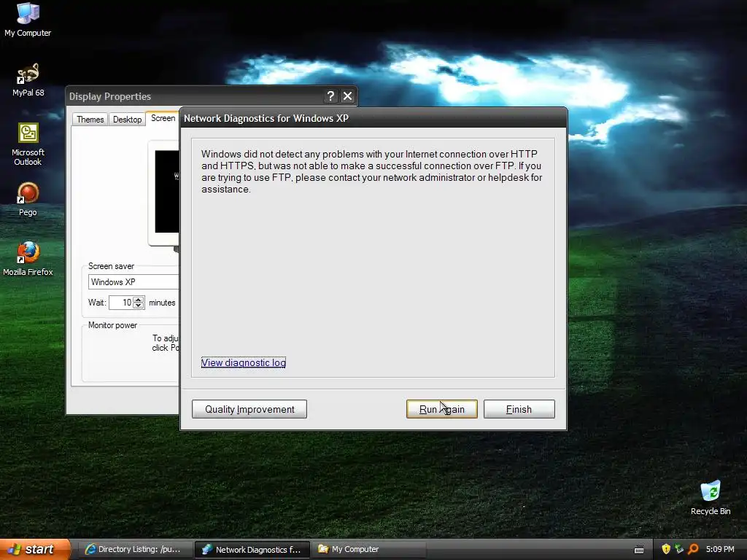
Task: Launch the Pego desktop shortcut
Action: coord(28,199)
